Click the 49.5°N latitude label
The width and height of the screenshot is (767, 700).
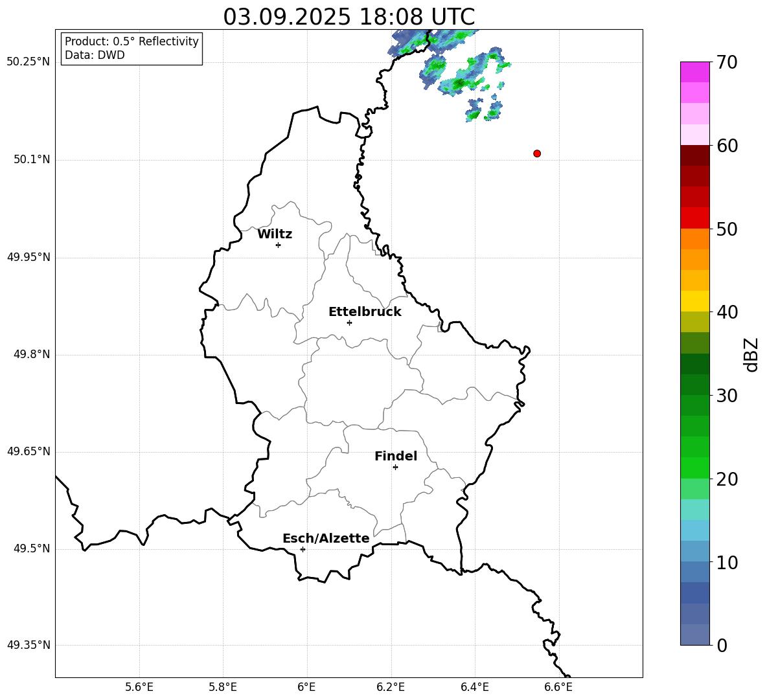[x=32, y=548]
